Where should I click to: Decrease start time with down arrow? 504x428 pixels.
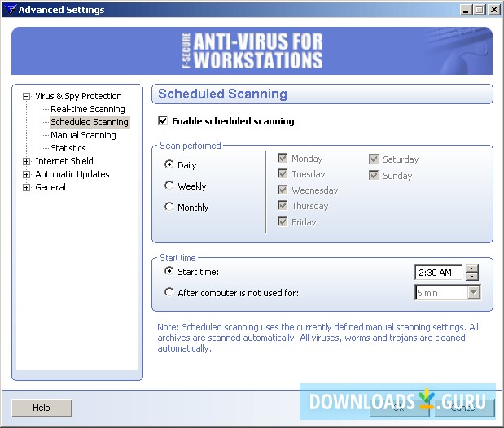(472, 277)
